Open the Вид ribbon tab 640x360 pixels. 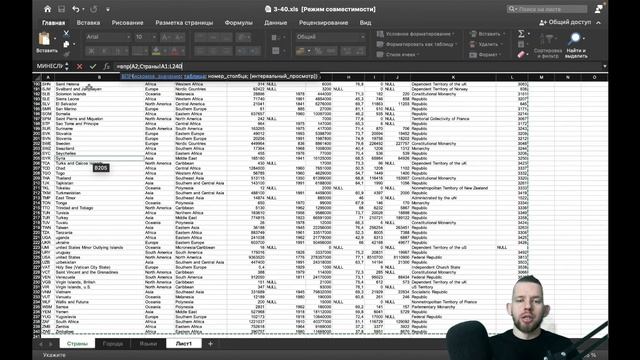point(365,23)
